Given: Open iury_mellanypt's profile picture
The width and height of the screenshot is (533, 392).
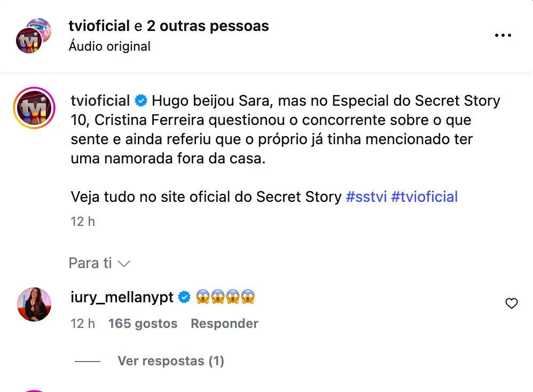Looking at the screenshot, I should tap(34, 304).
